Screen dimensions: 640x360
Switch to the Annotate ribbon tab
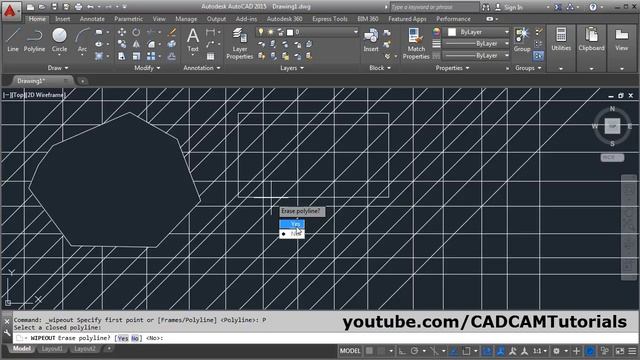[x=92, y=19]
